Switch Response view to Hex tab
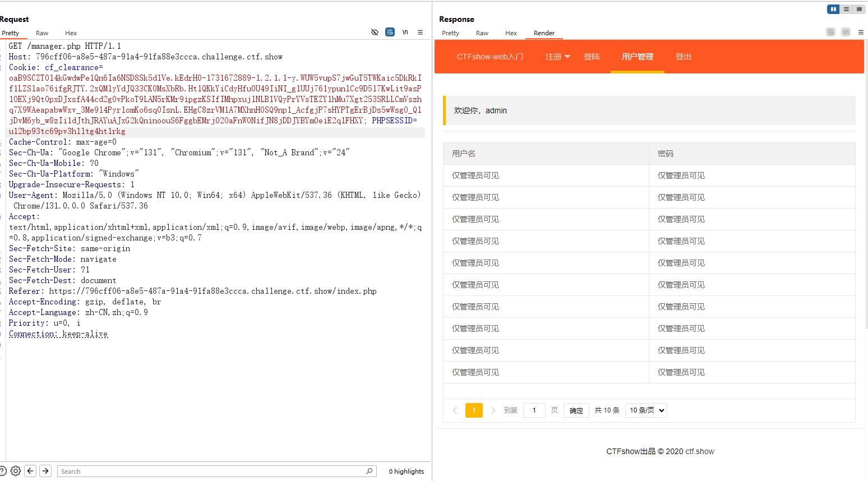The height and width of the screenshot is (481, 868). pos(511,33)
